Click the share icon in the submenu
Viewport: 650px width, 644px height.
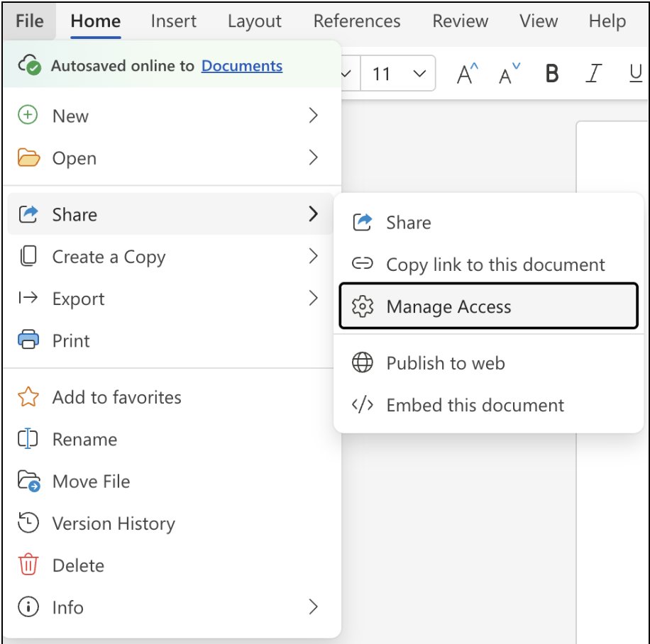point(363,222)
